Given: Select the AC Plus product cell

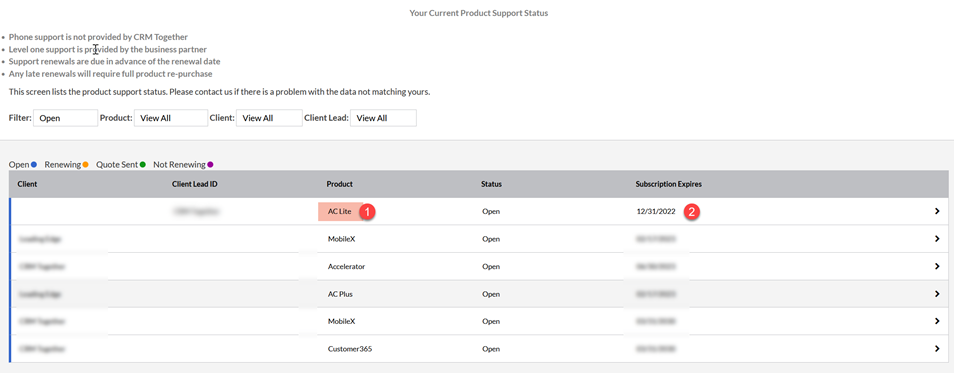Looking at the screenshot, I should (340, 294).
